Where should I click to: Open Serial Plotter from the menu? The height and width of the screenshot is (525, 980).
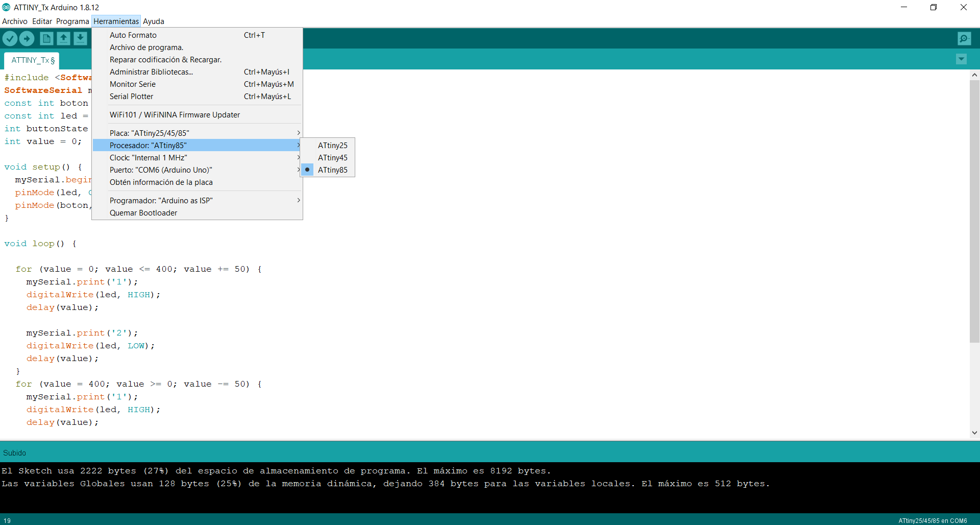[x=197, y=97]
